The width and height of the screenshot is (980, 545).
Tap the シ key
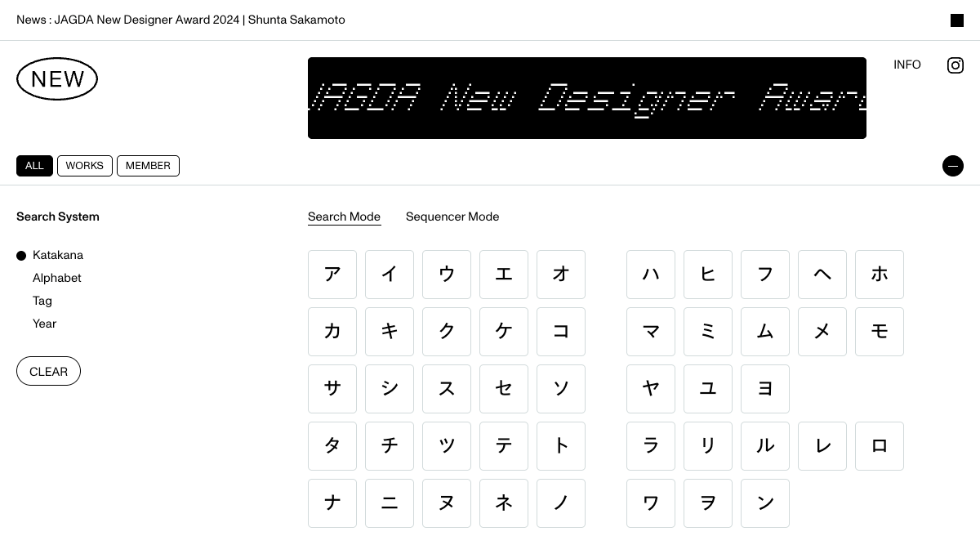pos(390,389)
